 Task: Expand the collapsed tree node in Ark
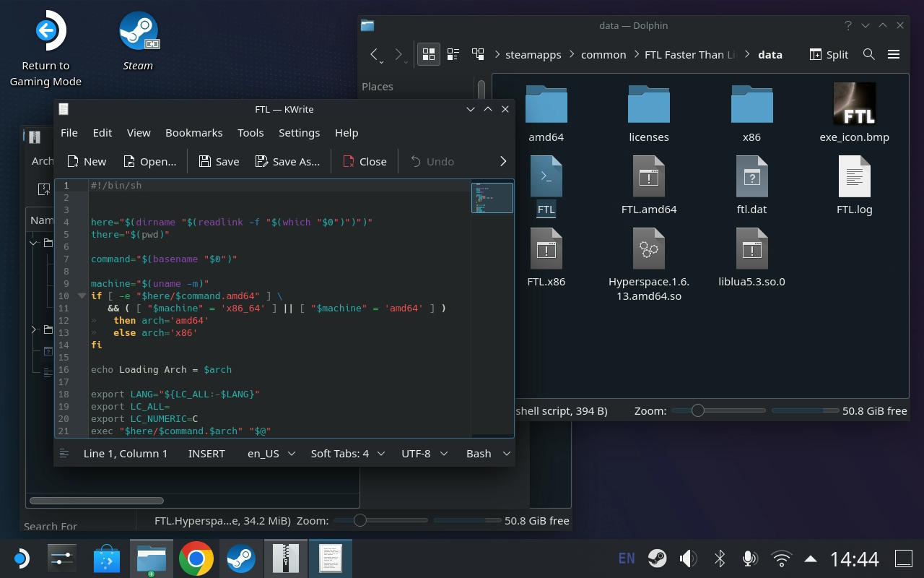pyautogui.click(x=34, y=329)
